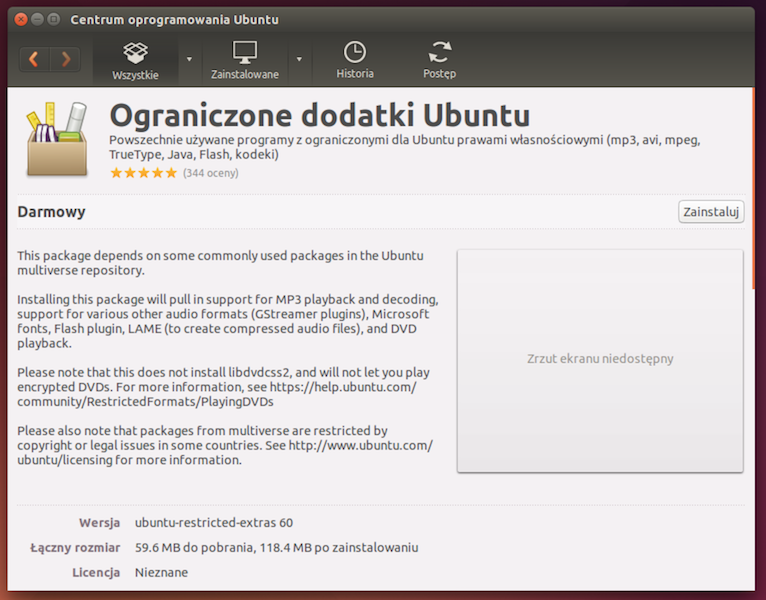
Task: Click the Zainstaluj button
Action: pos(711,212)
